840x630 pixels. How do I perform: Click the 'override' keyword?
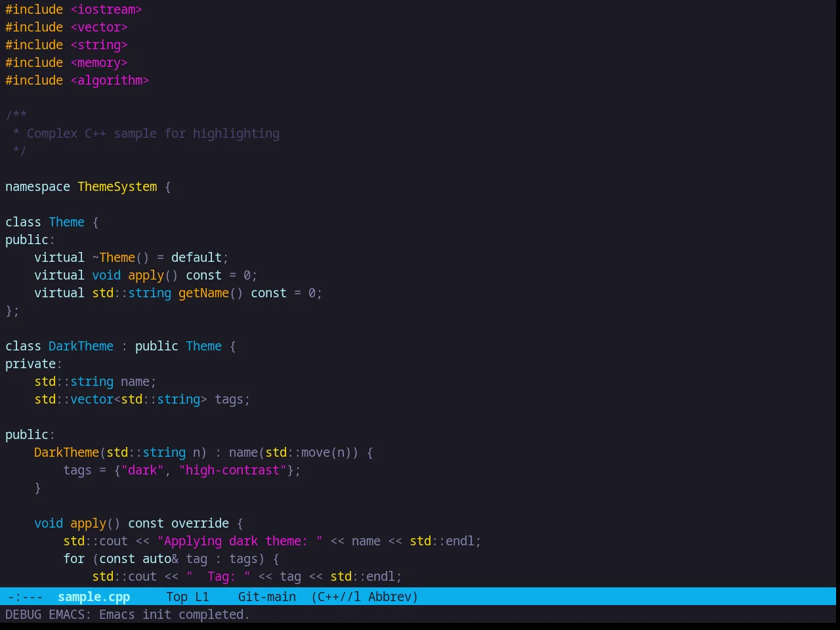click(200, 523)
